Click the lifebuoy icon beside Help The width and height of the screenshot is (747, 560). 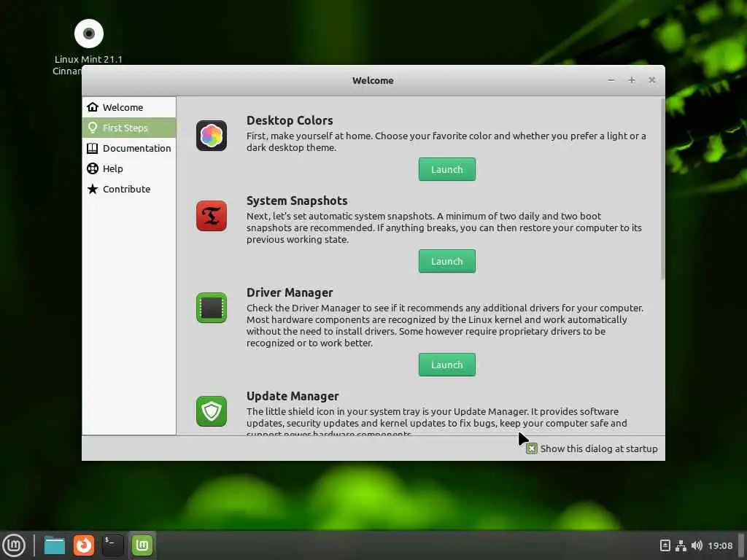93,168
